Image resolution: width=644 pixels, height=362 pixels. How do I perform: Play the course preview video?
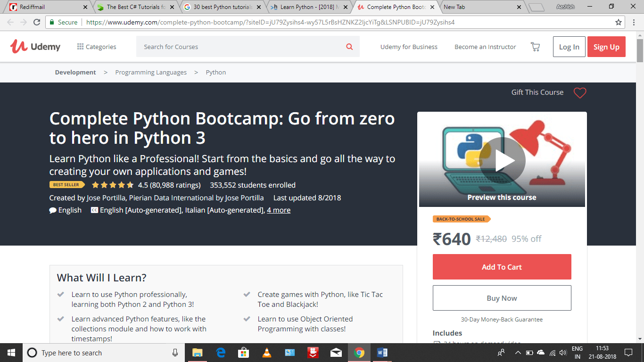[502, 160]
